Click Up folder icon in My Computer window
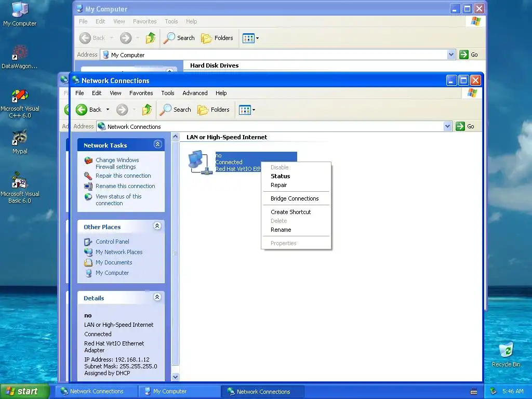532x399 pixels. point(151,38)
